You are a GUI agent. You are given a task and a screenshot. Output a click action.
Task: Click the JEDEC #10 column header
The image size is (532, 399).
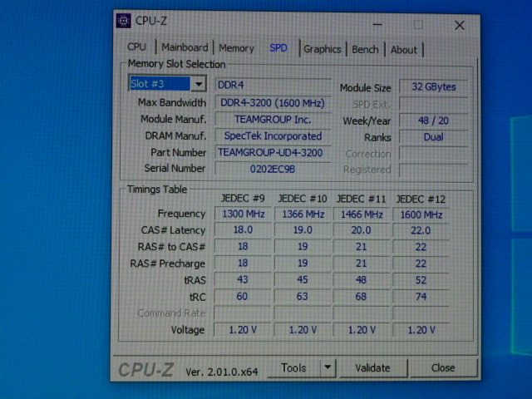pyautogui.click(x=303, y=199)
